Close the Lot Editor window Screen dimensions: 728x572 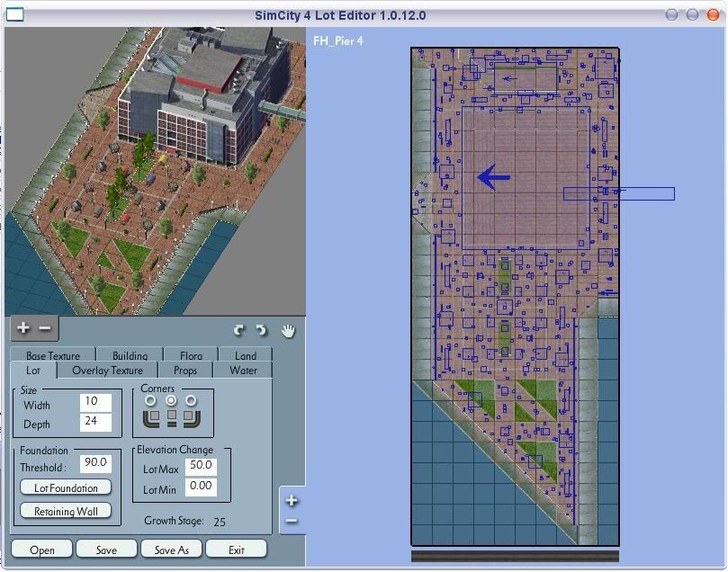coord(713,15)
